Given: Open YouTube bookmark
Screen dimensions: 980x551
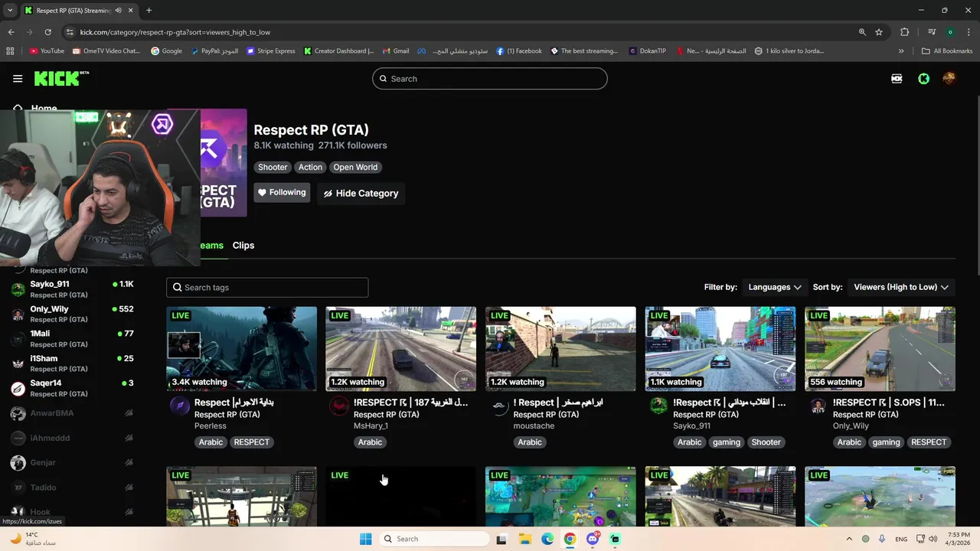Looking at the screenshot, I should (47, 51).
